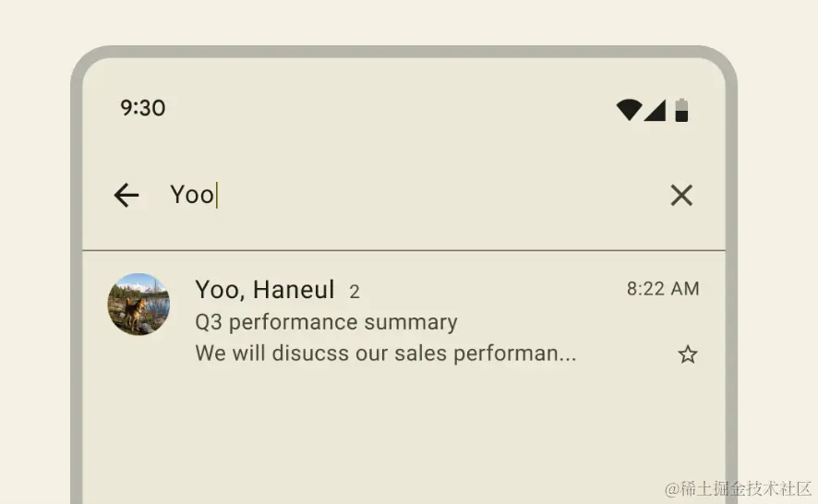The width and height of the screenshot is (818, 504).
Task: Tap the 8:22 AM timestamp
Action: (663, 289)
